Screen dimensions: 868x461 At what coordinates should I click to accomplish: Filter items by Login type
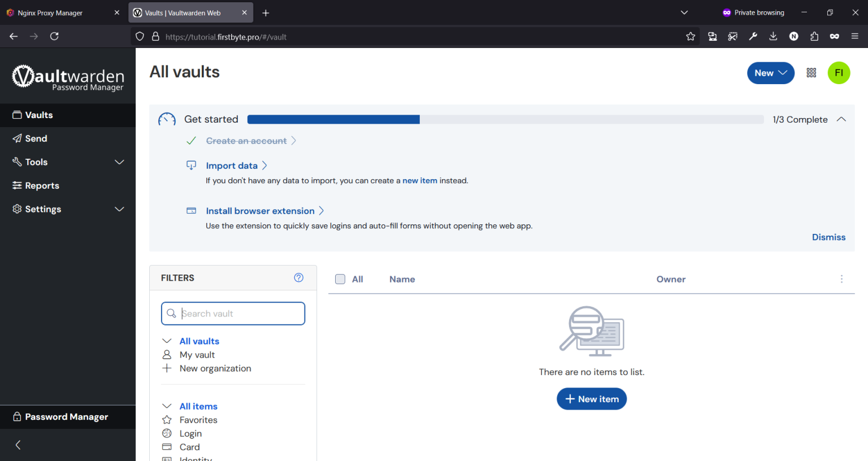(x=190, y=433)
